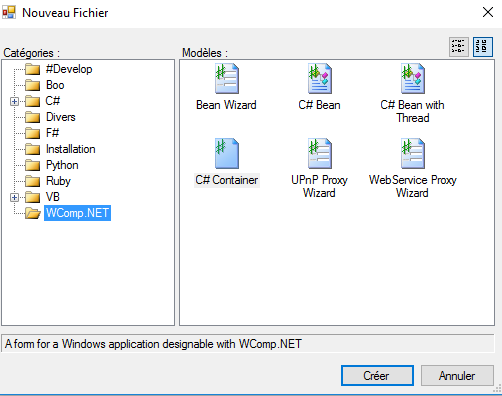
Task: Switch to large icons view
Action: (483, 47)
